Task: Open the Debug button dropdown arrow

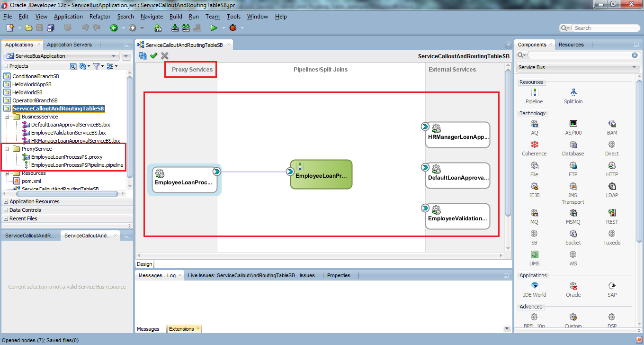Action: click(x=242, y=28)
